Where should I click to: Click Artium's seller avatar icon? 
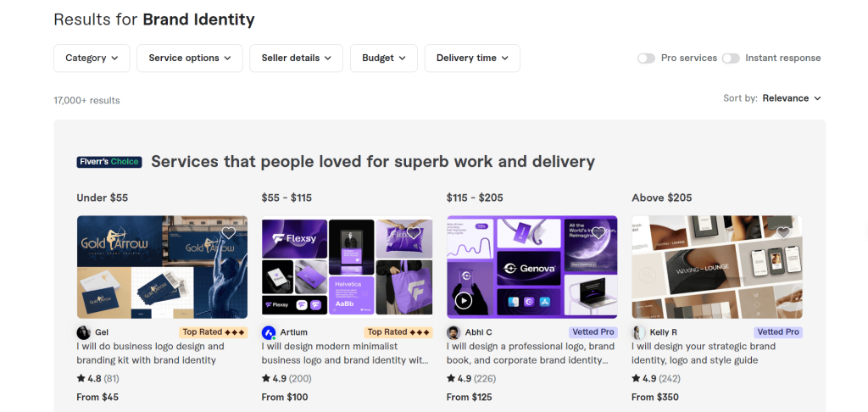[x=269, y=332]
